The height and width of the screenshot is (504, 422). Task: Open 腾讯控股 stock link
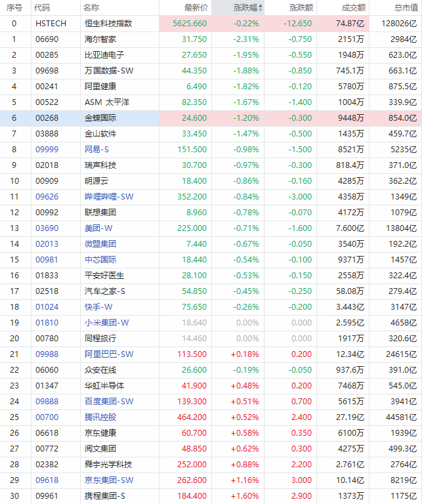100,417
